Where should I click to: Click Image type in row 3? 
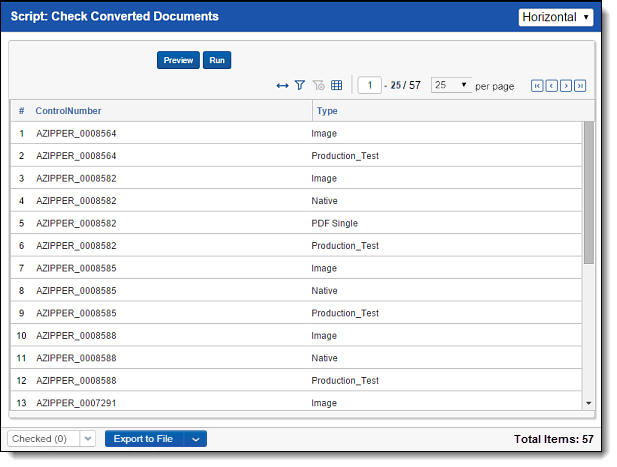pyautogui.click(x=324, y=178)
